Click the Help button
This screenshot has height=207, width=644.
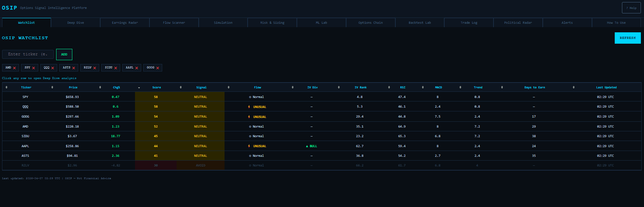point(631,8)
